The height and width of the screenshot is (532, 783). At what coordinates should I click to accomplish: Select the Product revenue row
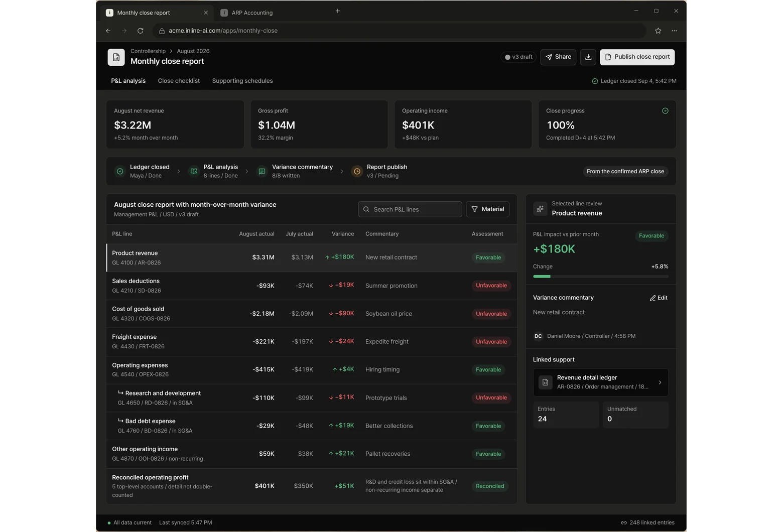click(x=312, y=258)
